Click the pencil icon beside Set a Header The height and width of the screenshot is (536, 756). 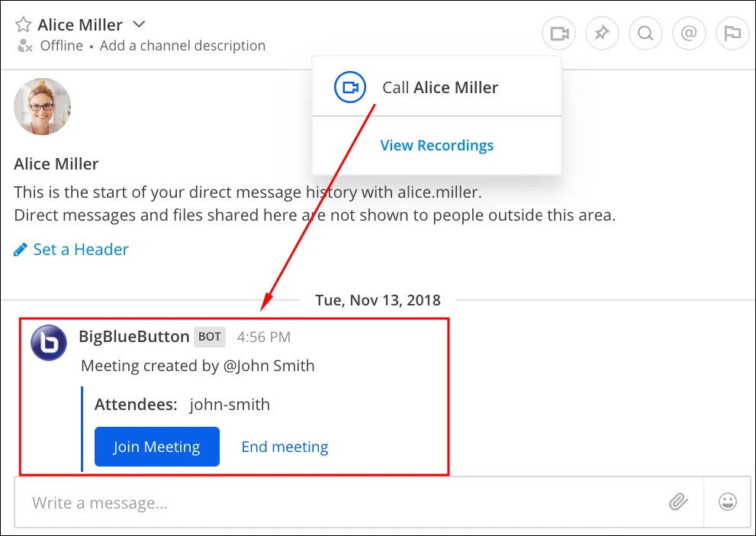21,250
